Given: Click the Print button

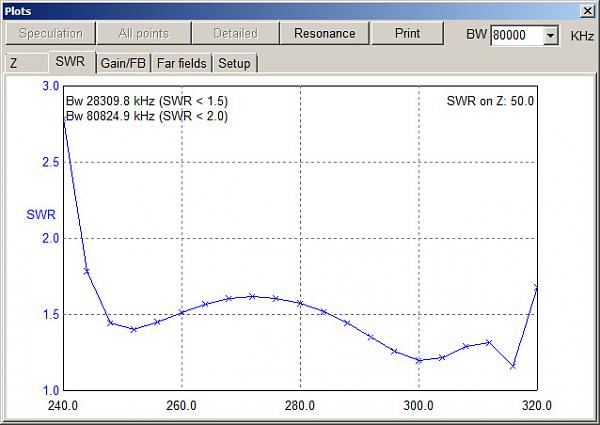Looking at the screenshot, I should pos(408,33).
